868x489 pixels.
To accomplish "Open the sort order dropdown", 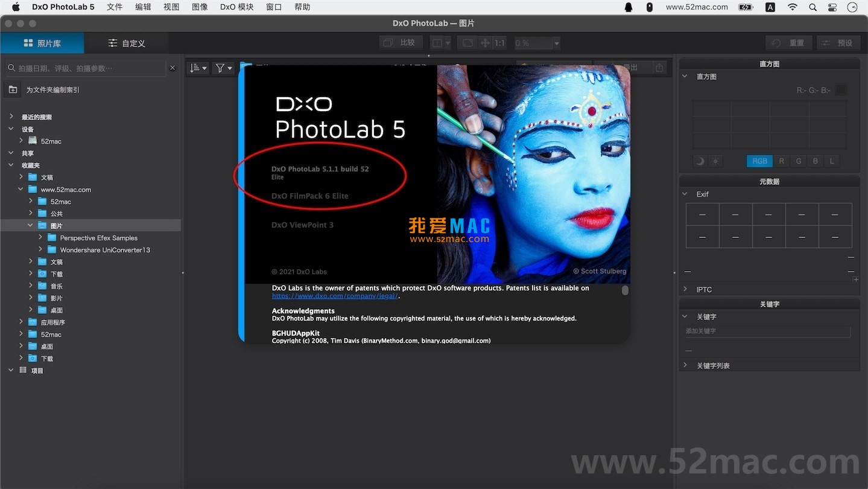I will pos(198,68).
